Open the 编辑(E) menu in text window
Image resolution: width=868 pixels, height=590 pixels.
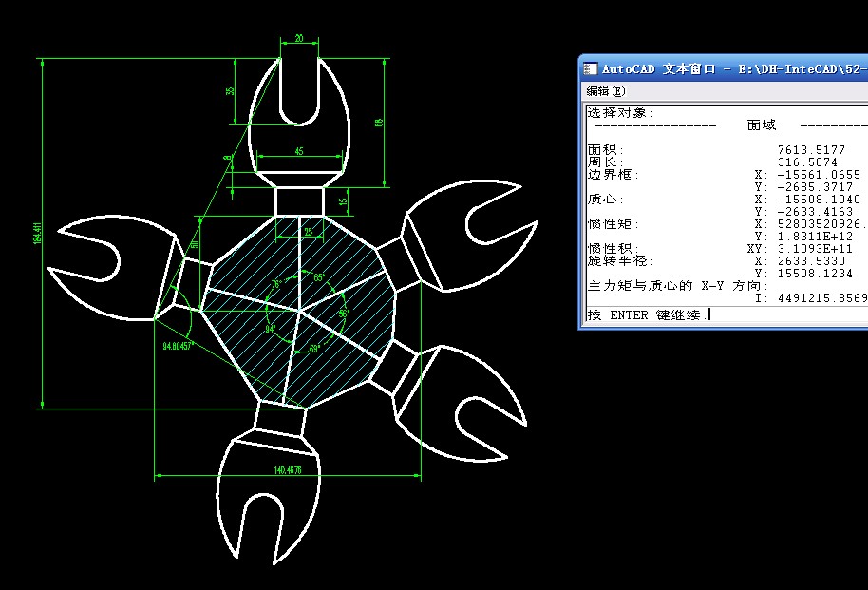click(x=606, y=91)
